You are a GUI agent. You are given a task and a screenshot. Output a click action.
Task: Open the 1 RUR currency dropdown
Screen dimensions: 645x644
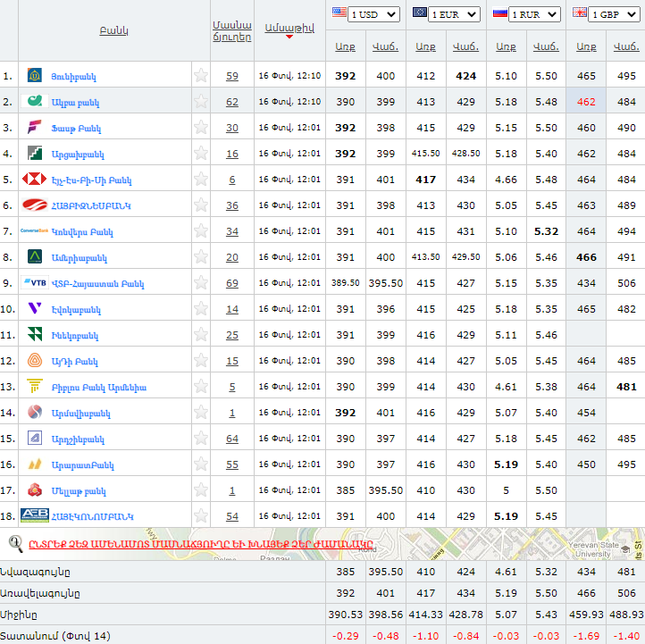(534, 14)
